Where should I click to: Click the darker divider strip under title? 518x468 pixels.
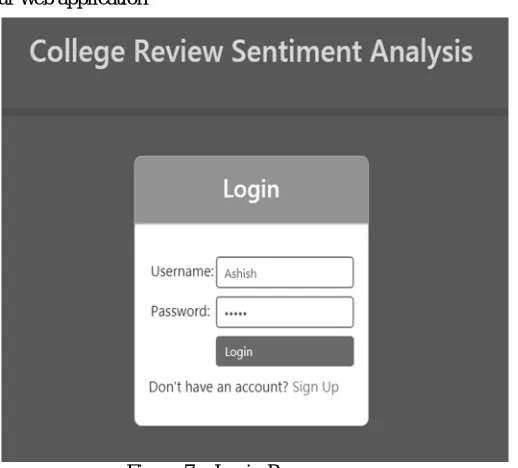click(x=255, y=112)
